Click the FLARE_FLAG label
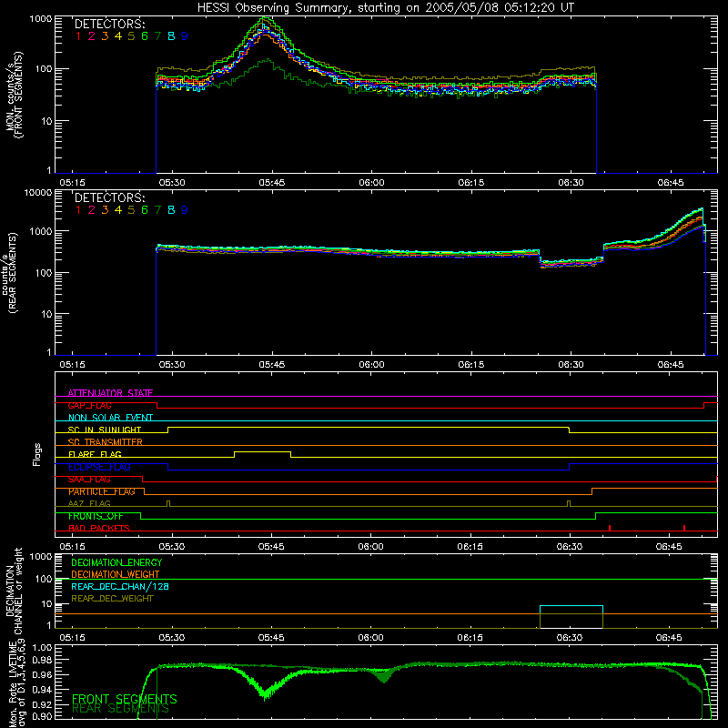 tap(95, 454)
